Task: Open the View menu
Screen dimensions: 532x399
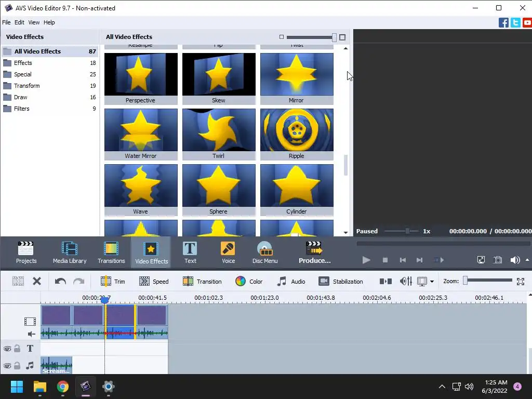Action: coord(34,22)
